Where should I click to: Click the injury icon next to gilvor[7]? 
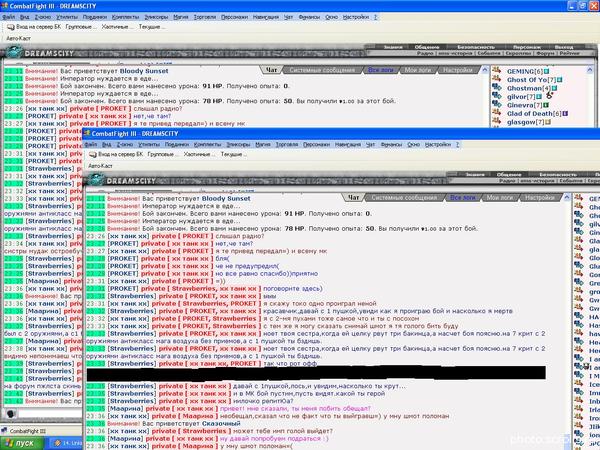click(x=549, y=96)
